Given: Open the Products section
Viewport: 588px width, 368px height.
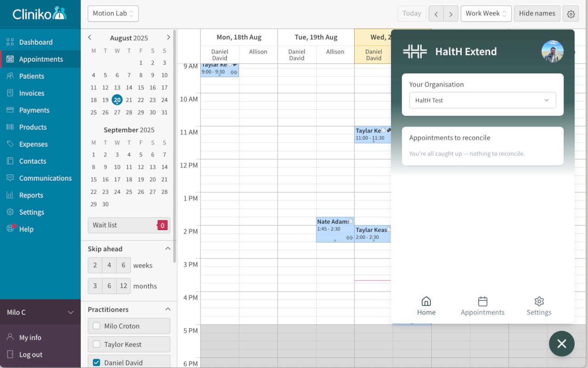Looking at the screenshot, I should click(x=40, y=127).
